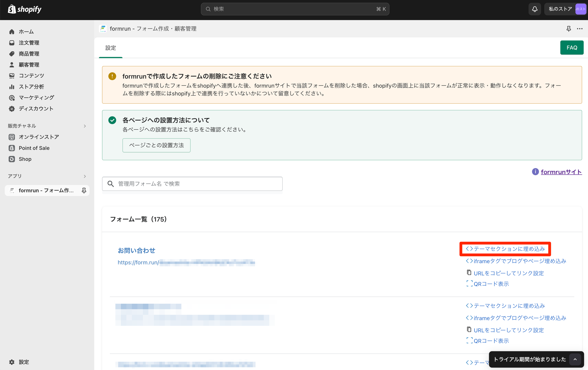Click the notification bell icon
Viewport: 588px width, 370px height.
(x=535, y=9)
